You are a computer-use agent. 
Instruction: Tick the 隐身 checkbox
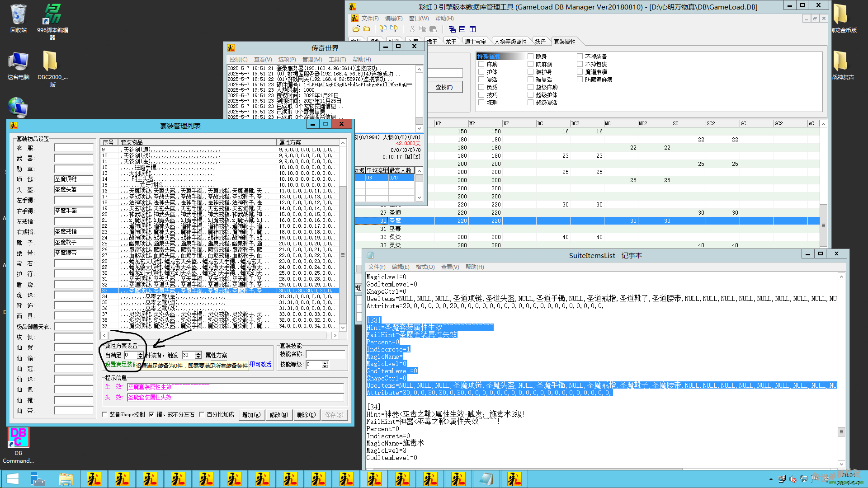point(531,56)
